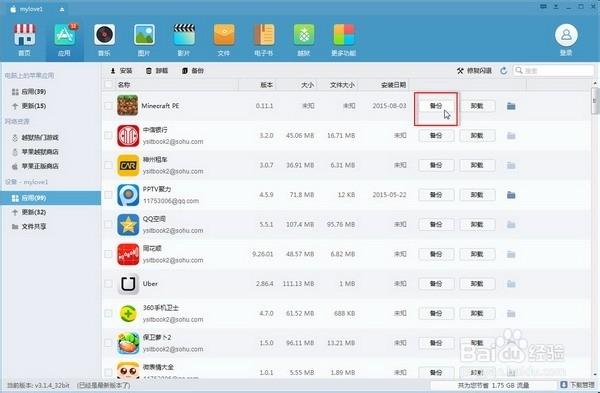600x393 pixels.
Task: Select 应用(39) under computer apps
Action: (29, 92)
